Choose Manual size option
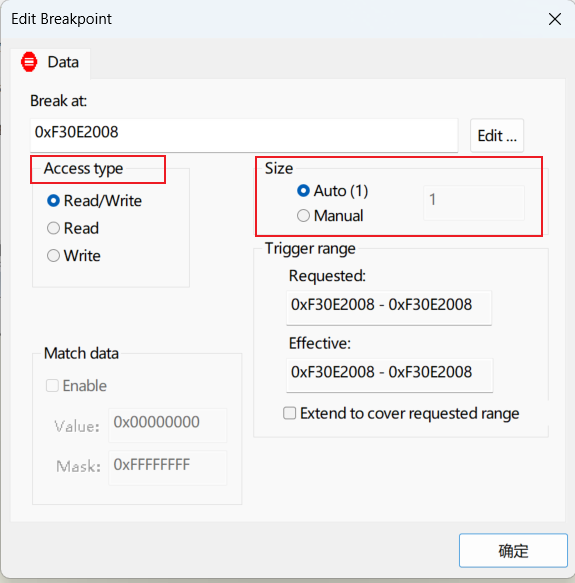 [330, 216]
